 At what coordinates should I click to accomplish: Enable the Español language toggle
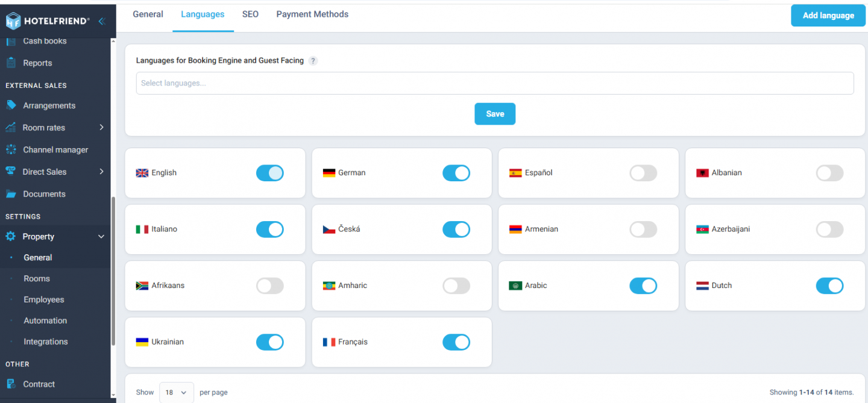click(643, 173)
